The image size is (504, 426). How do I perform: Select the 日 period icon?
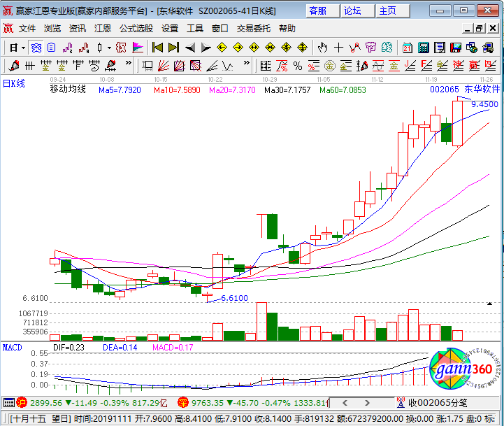coord(13,48)
